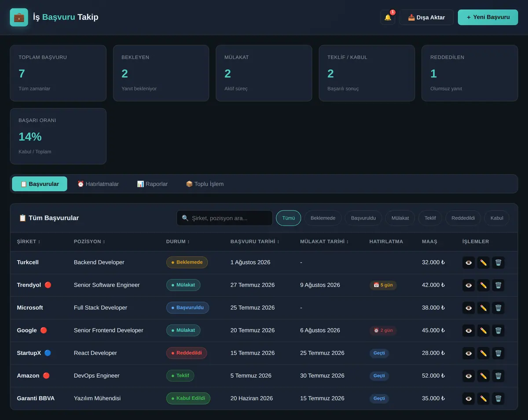This screenshot has width=528, height=420.
Task: Sort the table by Şirket column
Action: point(29,241)
